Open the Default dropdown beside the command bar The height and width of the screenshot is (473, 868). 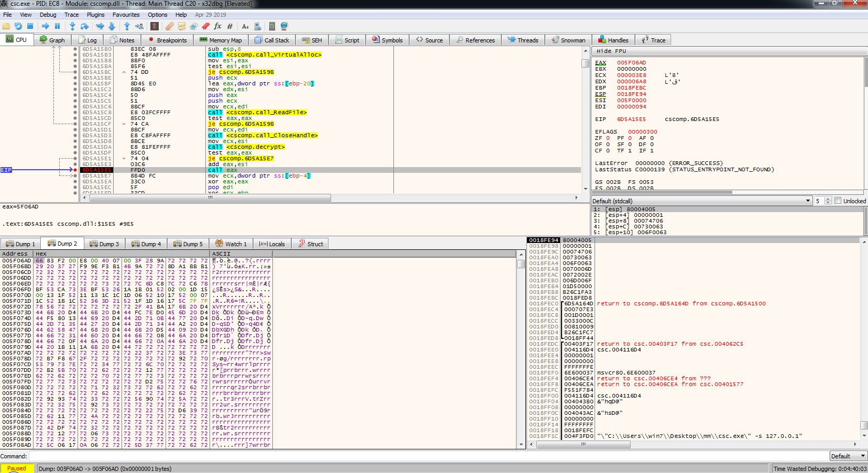(848, 456)
